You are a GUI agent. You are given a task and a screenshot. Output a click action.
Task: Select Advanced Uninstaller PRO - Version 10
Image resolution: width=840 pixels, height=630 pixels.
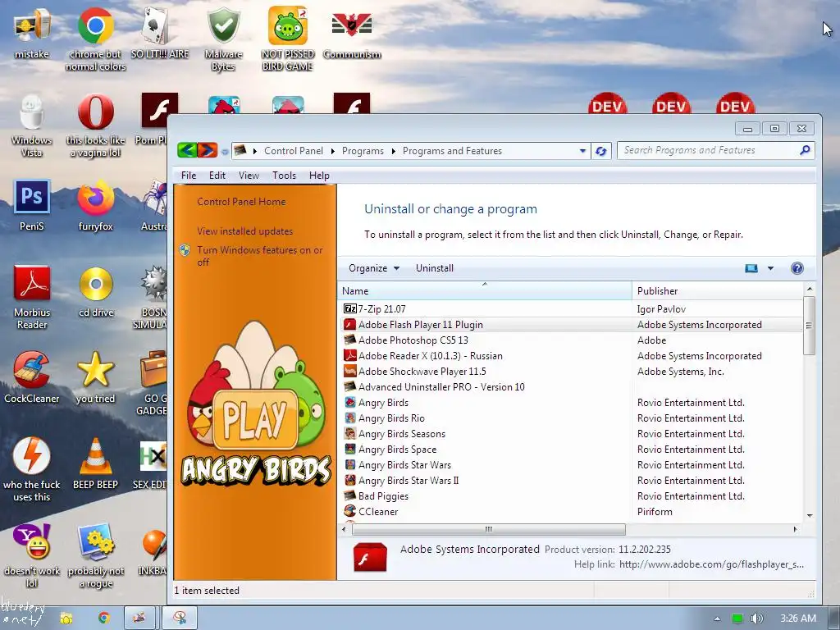pos(572,387)
